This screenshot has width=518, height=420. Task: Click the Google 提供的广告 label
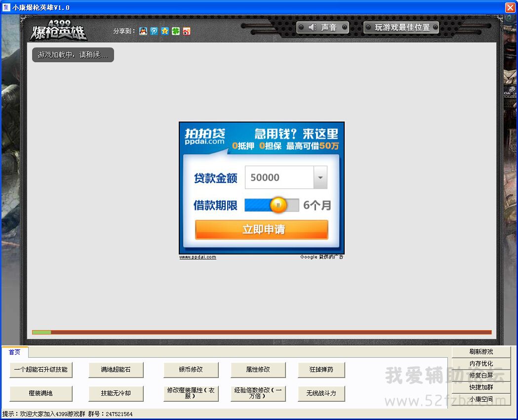pyautogui.click(x=322, y=257)
